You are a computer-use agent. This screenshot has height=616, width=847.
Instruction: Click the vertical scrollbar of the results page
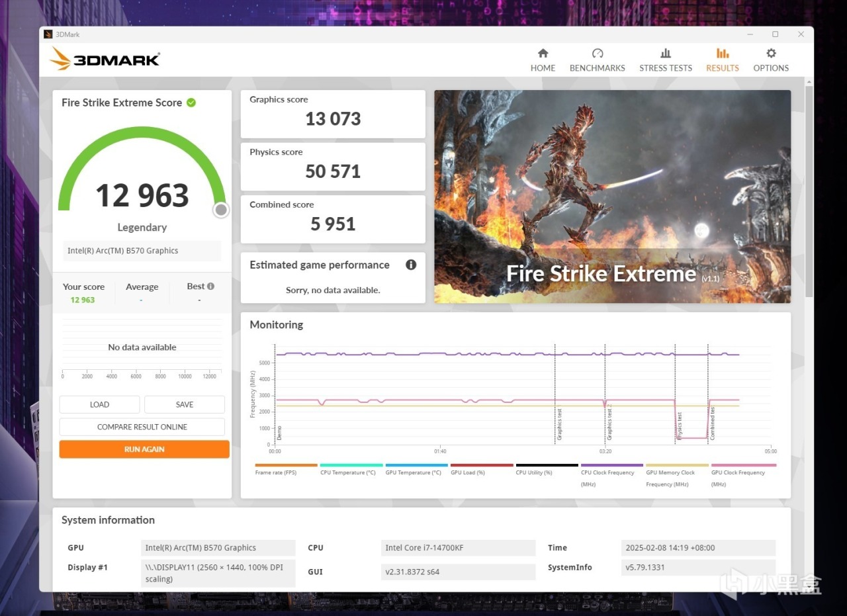click(x=809, y=192)
